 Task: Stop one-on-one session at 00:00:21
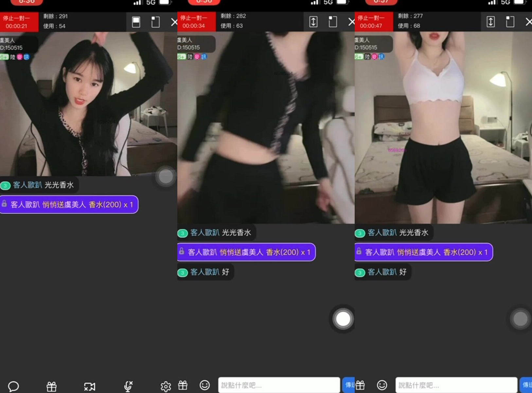(19, 22)
